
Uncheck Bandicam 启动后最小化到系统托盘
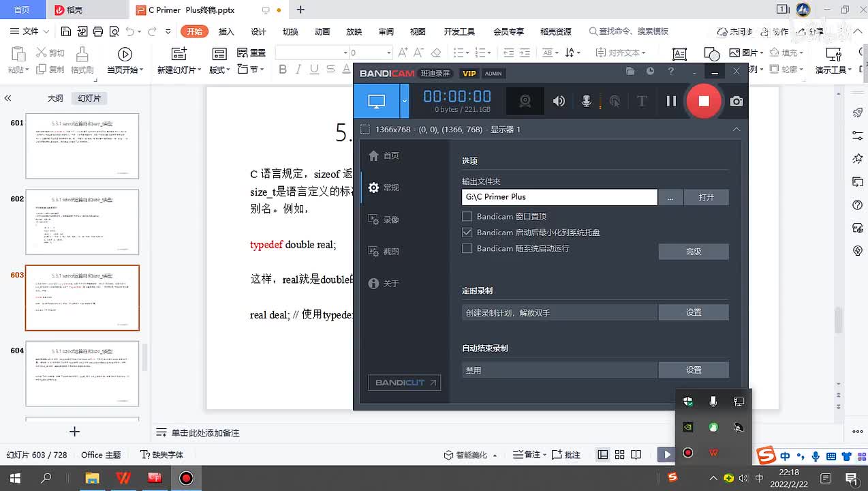467,233
